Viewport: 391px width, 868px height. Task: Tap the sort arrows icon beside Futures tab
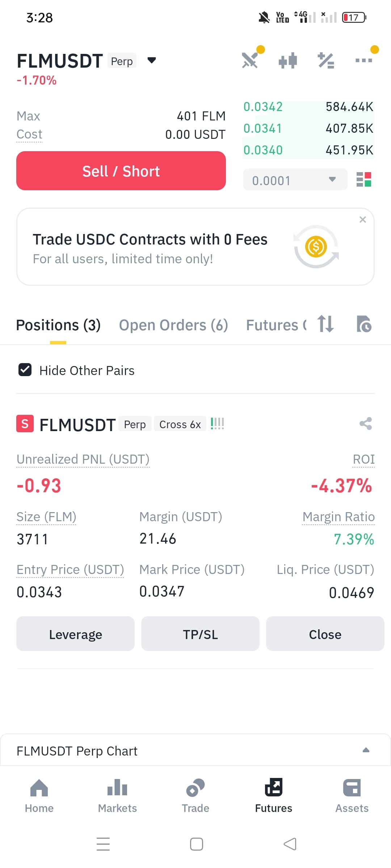pyautogui.click(x=325, y=324)
